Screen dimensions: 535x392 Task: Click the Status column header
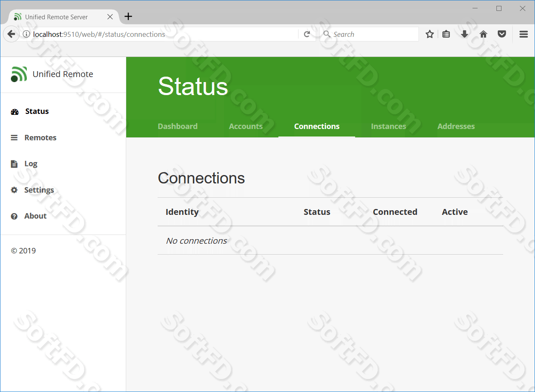coord(317,212)
